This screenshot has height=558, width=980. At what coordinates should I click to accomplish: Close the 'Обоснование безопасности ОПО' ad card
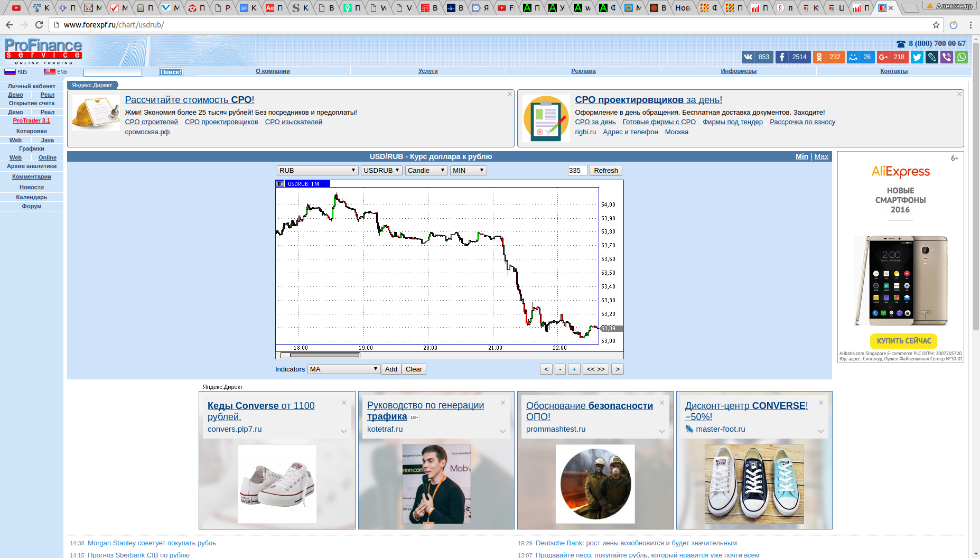(x=662, y=403)
